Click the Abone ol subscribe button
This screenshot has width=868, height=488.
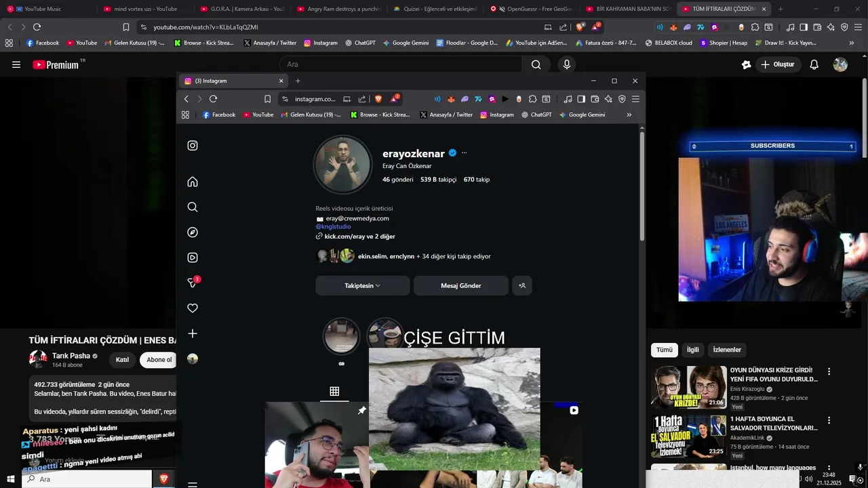159,360
